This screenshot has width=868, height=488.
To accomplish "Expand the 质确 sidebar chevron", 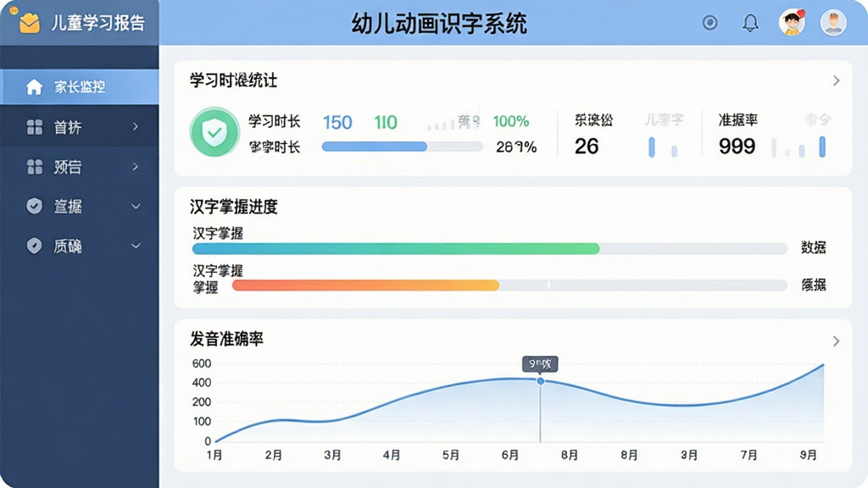I will [x=136, y=246].
